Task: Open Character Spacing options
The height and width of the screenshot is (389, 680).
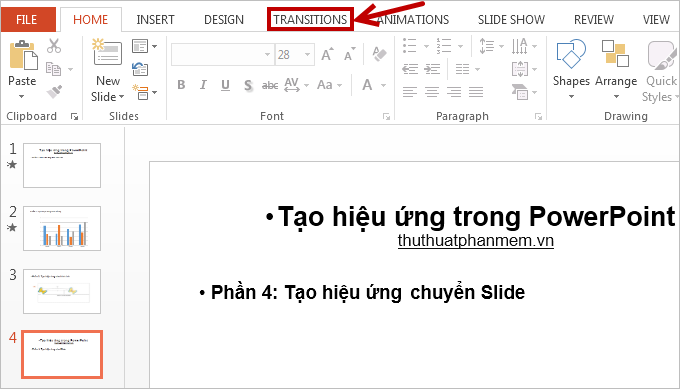Action: point(296,85)
